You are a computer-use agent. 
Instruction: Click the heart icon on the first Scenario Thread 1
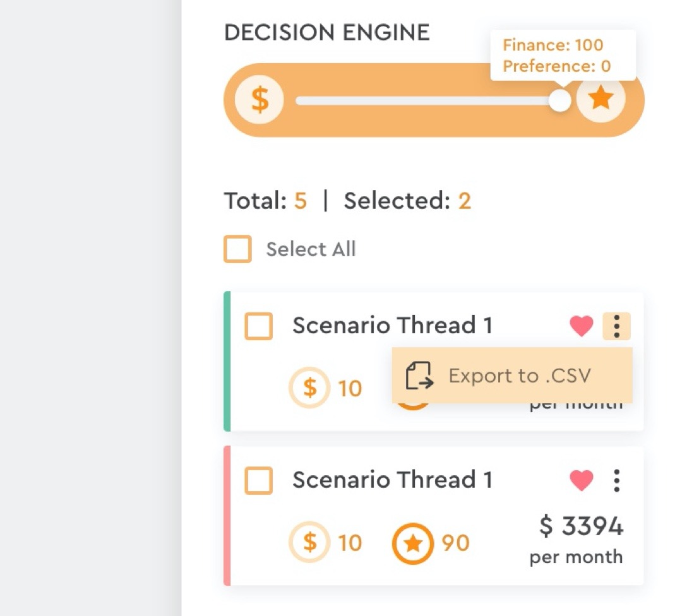pos(581,326)
